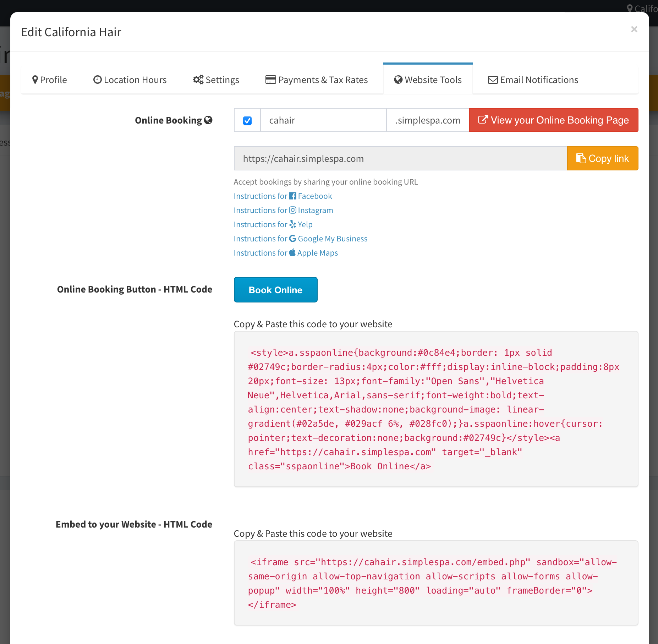The width and height of the screenshot is (658, 644).
Task: Click the Apple icon in instructions list
Action: [292, 253]
